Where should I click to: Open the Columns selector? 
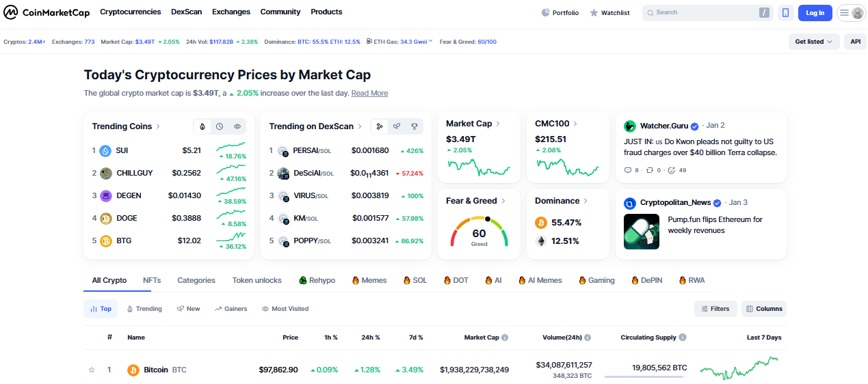point(764,309)
